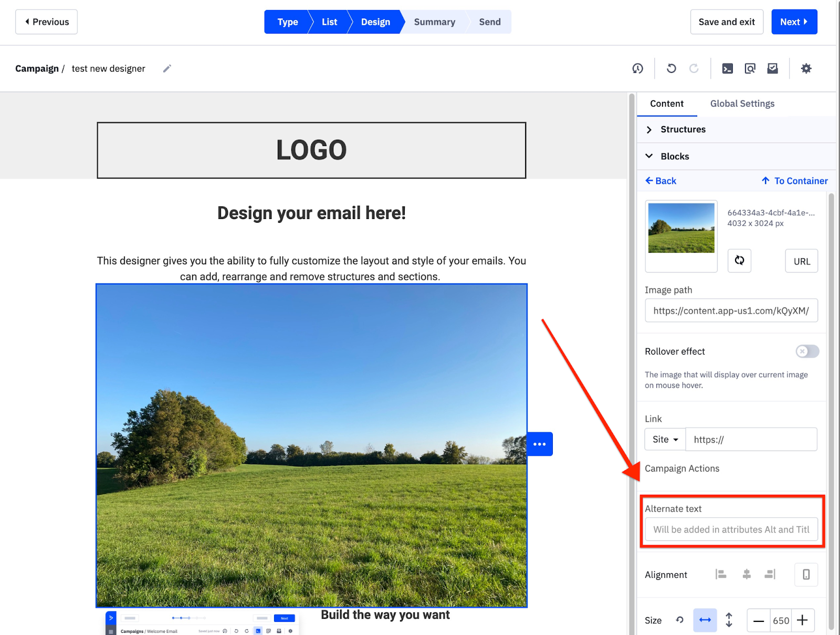Select the width resize mode arrow
This screenshot has height=635, width=840.
[705, 620]
